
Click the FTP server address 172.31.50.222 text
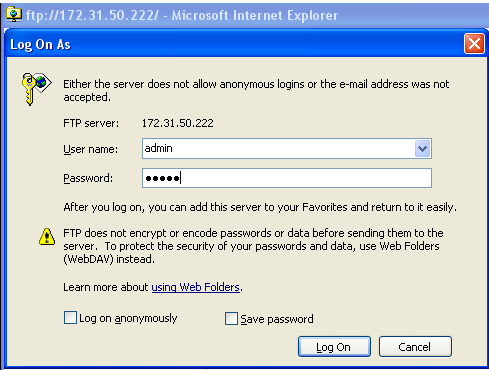pos(178,123)
